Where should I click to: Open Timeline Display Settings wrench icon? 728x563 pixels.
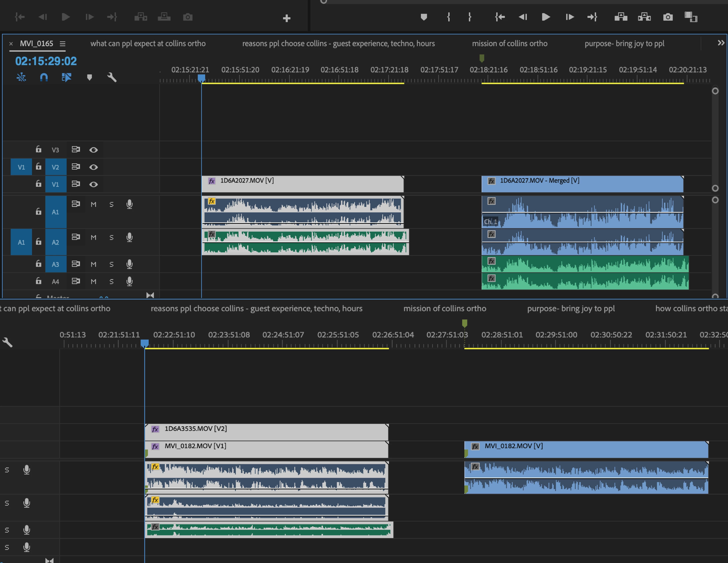point(112,77)
